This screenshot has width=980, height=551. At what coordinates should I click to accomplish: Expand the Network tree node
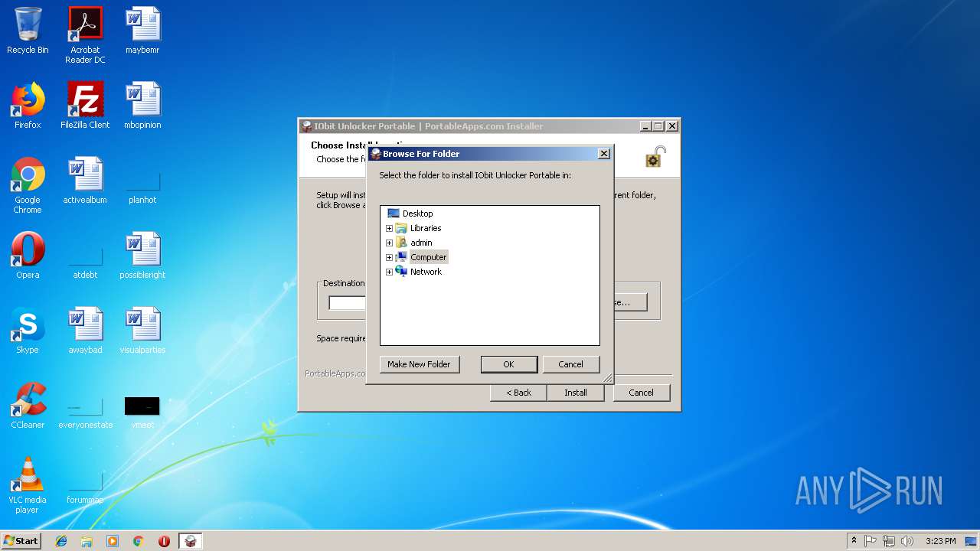[x=389, y=272]
